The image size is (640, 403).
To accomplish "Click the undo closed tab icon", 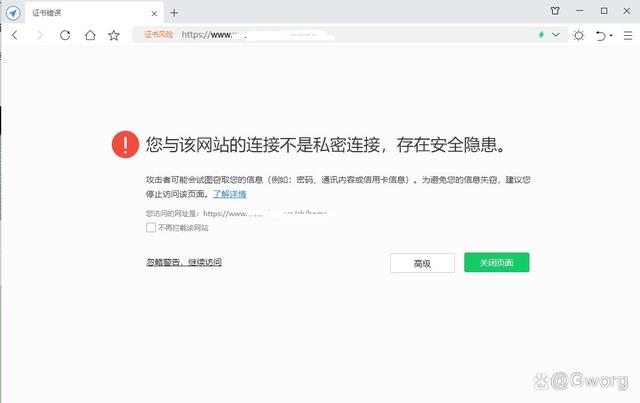I will point(600,36).
